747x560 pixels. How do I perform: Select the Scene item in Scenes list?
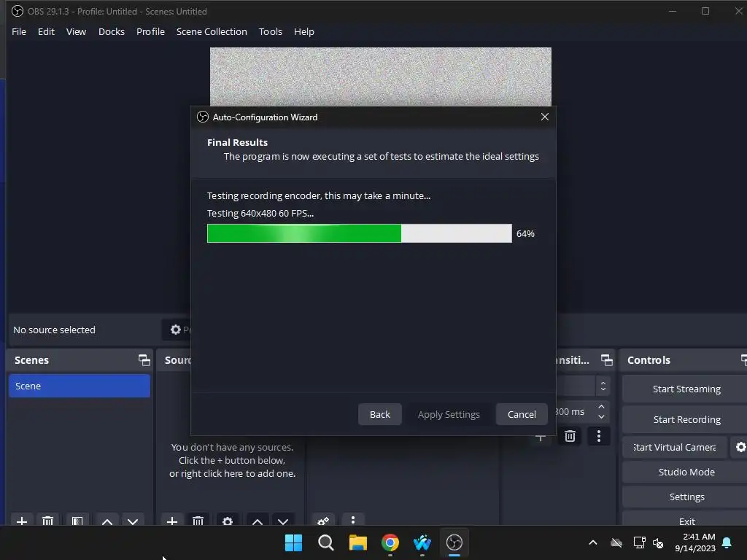[79, 386]
